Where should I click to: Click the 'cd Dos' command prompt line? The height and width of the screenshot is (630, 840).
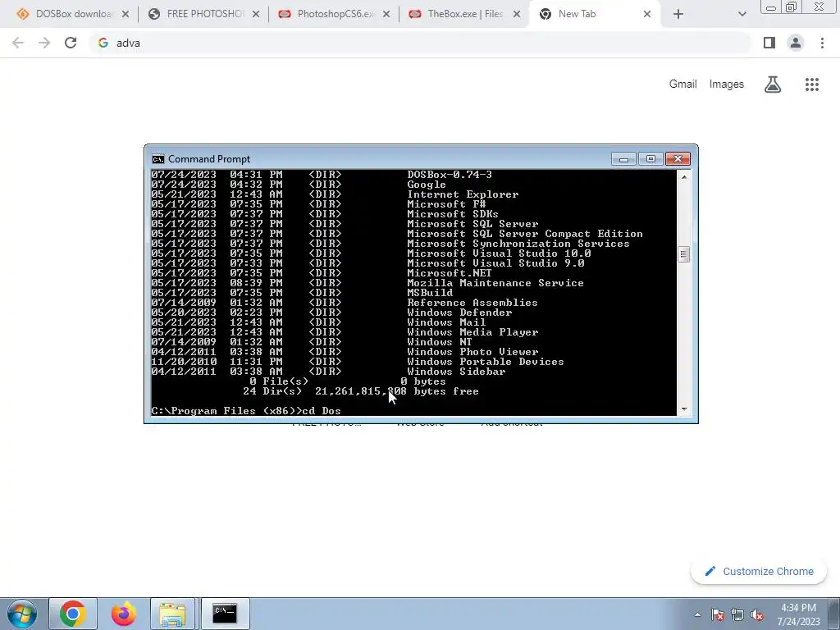click(x=246, y=411)
